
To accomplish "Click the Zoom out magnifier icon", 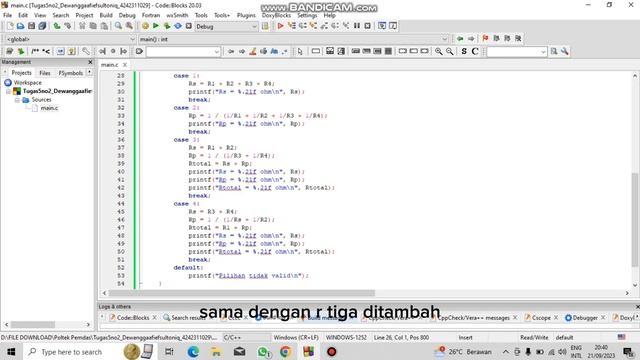I will (449, 51).
